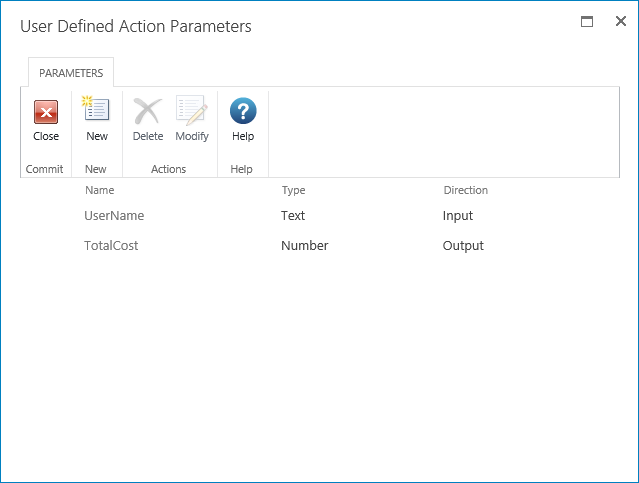Switch to the PARAMETERS tab

coord(71,73)
